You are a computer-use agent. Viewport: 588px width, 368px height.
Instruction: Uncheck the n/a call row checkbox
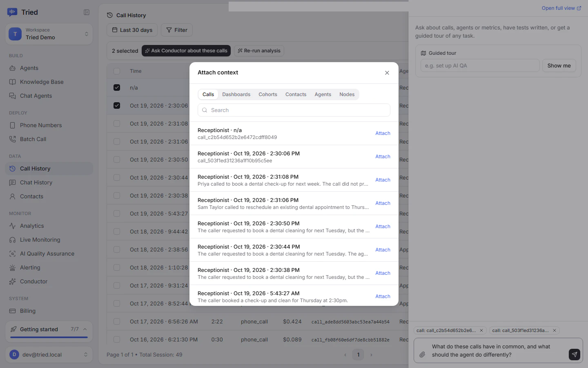pyautogui.click(x=117, y=88)
